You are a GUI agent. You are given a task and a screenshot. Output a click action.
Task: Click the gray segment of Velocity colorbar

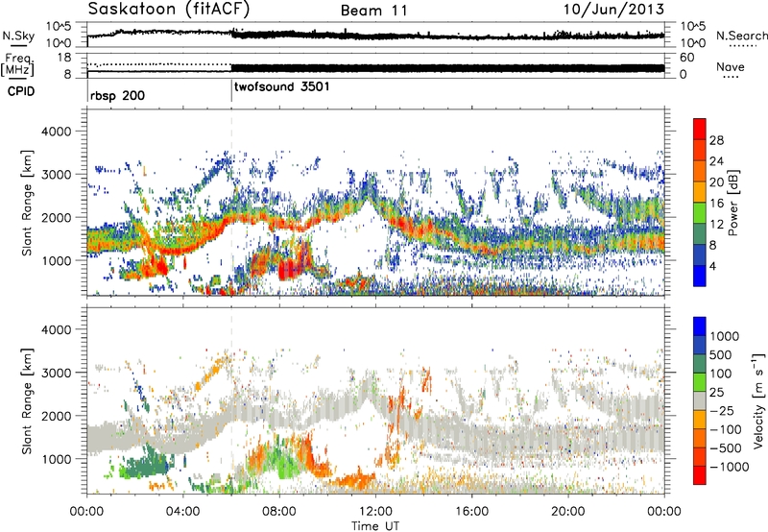700,400
